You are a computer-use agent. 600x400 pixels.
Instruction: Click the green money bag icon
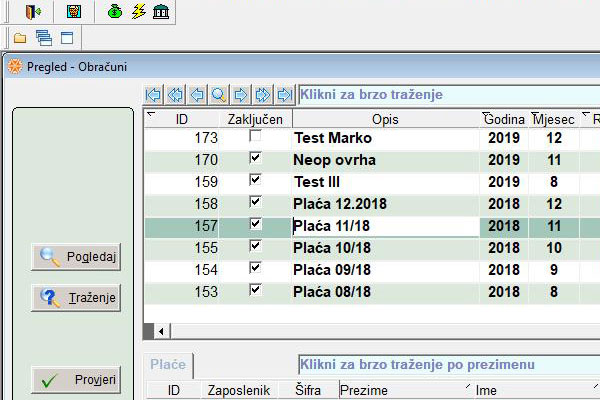coord(115,12)
